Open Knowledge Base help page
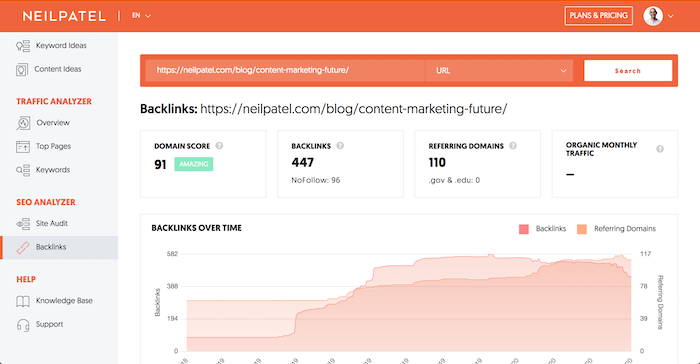The image size is (700, 364). [64, 301]
